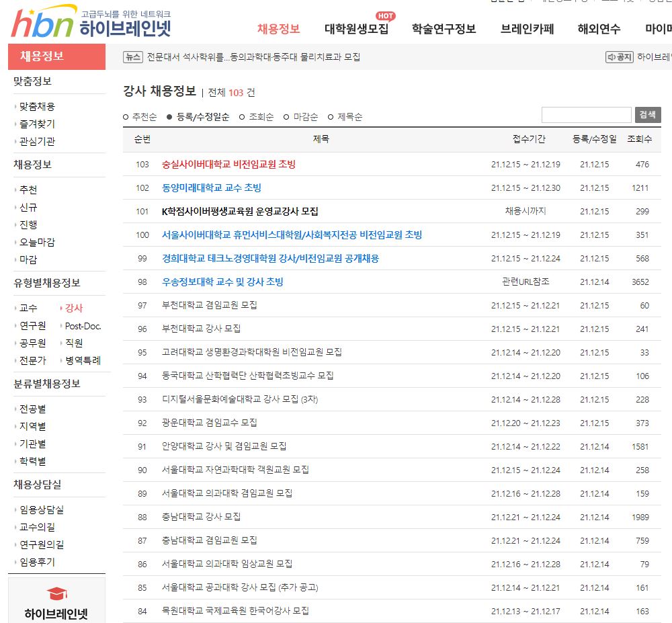The image size is (672, 623).
Task: Click the graduation cap icon in sidebar
Action: coord(57,594)
